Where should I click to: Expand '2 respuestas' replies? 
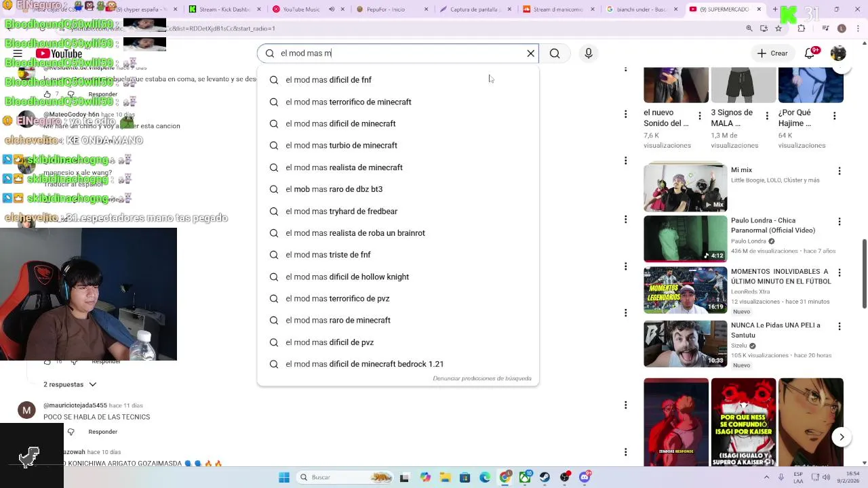click(70, 384)
